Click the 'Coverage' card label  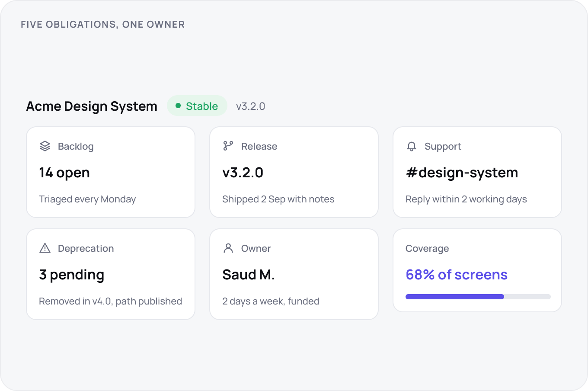click(x=427, y=249)
